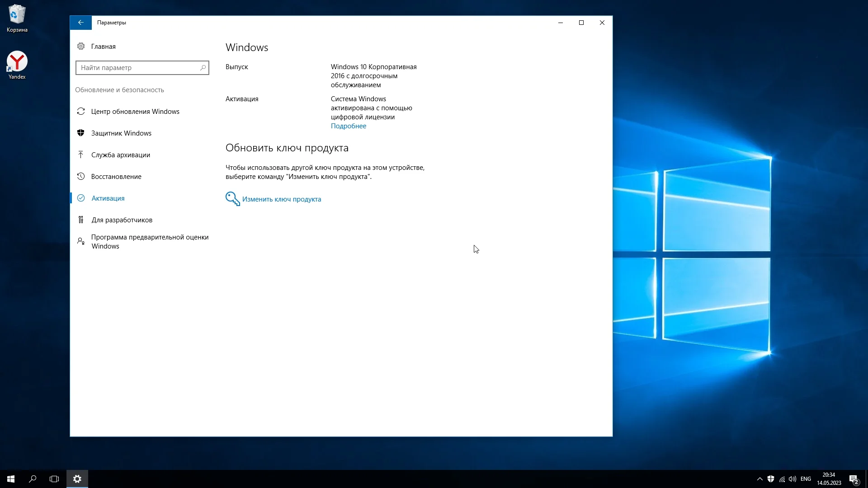This screenshot has width=868, height=488.
Task: Open the volume speaker tray icon
Action: click(792, 479)
